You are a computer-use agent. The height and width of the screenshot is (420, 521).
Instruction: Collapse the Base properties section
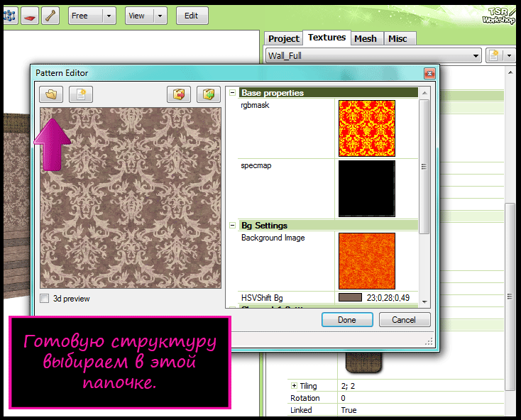[233, 93]
